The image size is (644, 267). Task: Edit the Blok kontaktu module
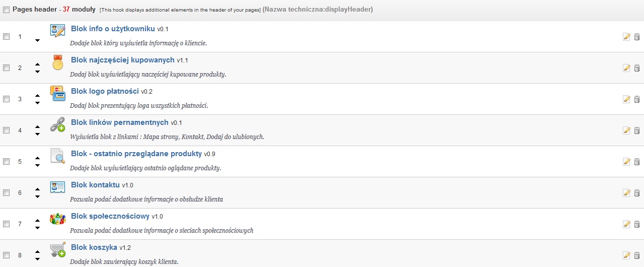tap(626, 193)
